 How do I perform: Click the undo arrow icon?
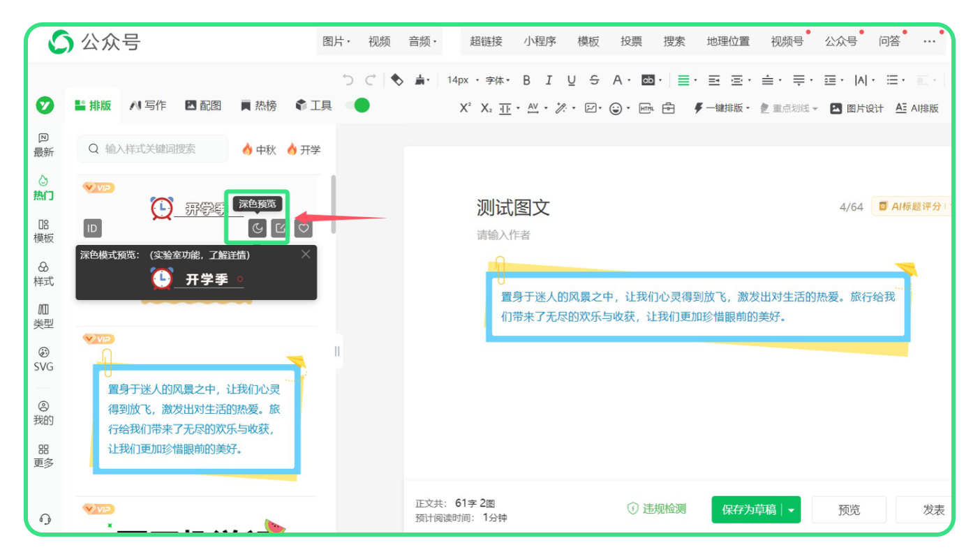[x=348, y=80]
